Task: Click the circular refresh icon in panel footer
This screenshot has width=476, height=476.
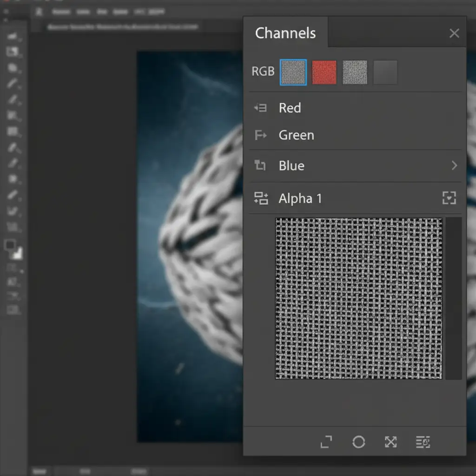Action: coord(358,442)
